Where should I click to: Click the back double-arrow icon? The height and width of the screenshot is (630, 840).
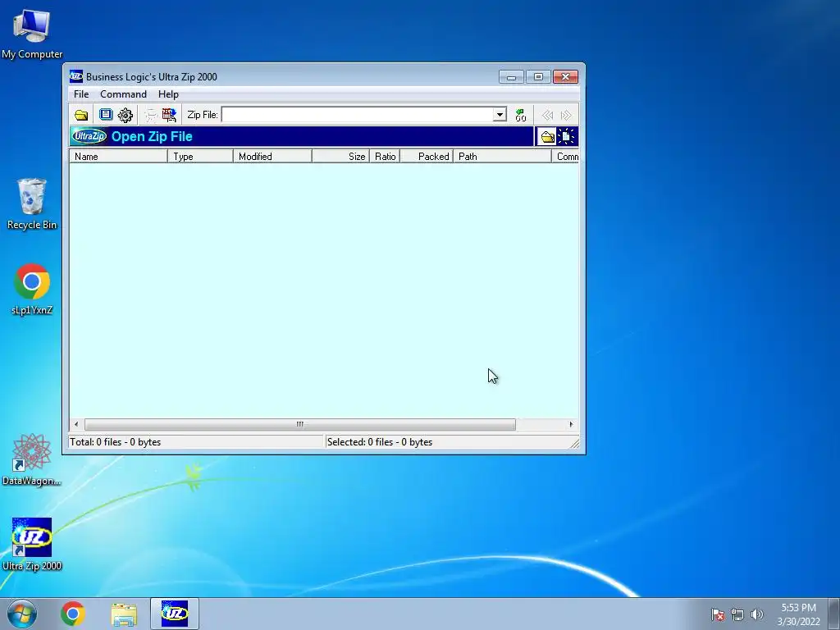(547, 115)
